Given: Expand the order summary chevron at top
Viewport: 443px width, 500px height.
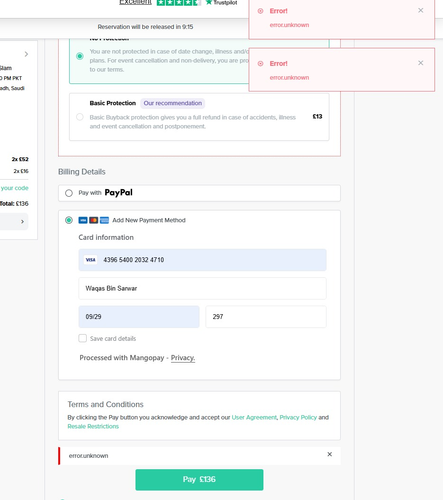Looking at the screenshot, I should [x=26, y=54].
